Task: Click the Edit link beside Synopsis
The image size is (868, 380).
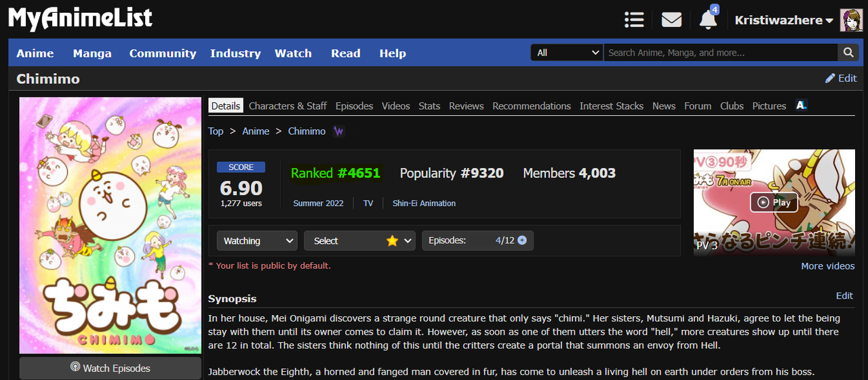Action: (844, 295)
